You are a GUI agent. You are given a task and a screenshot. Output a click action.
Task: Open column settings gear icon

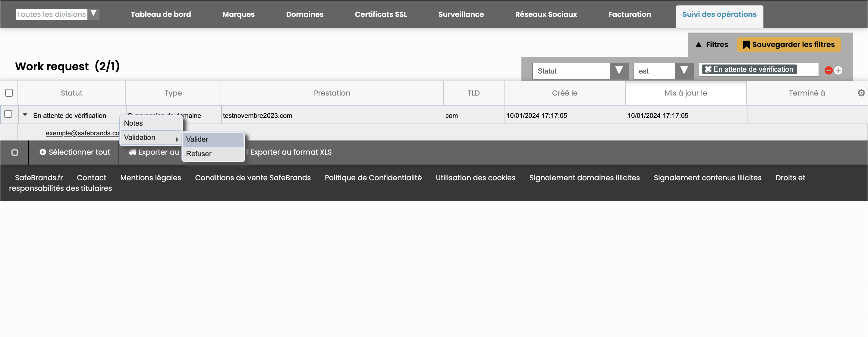click(861, 93)
